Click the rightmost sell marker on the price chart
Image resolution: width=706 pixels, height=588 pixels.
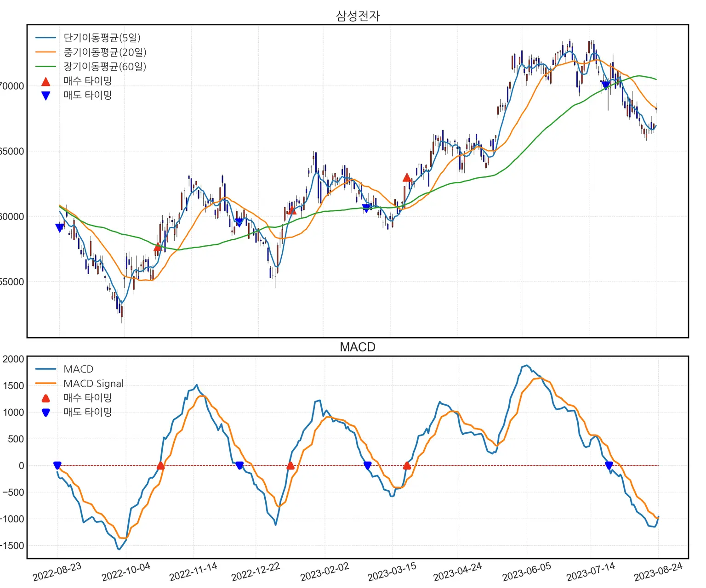click(x=606, y=85)
